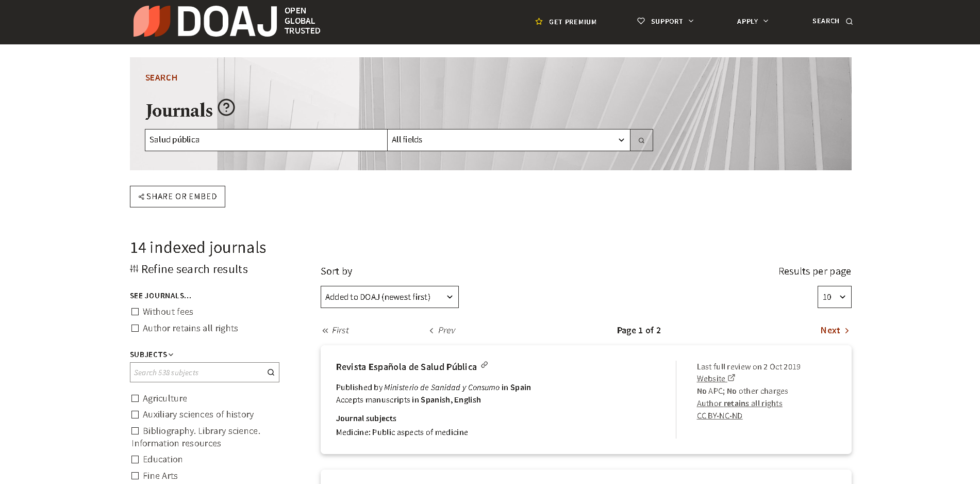Viewport: 980px width, 484px height.
Task: Collapse the Subjects filter section
Action: tap(152, 354)
